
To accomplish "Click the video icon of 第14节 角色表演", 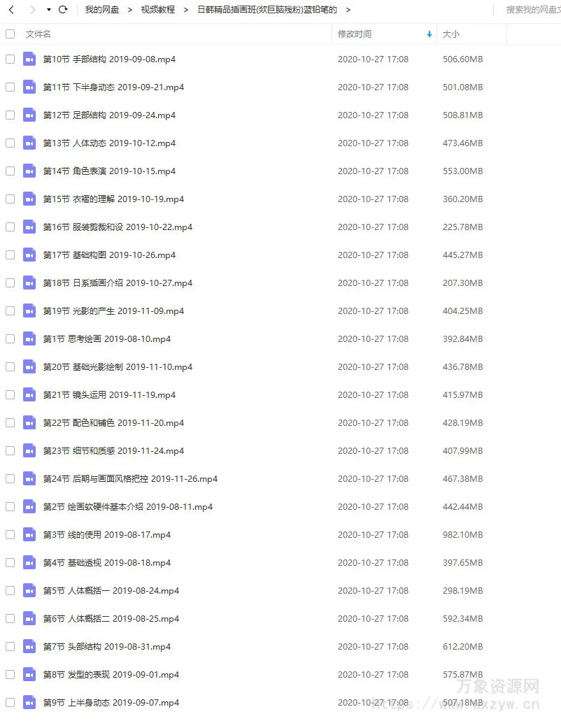I will click(29, 171).
